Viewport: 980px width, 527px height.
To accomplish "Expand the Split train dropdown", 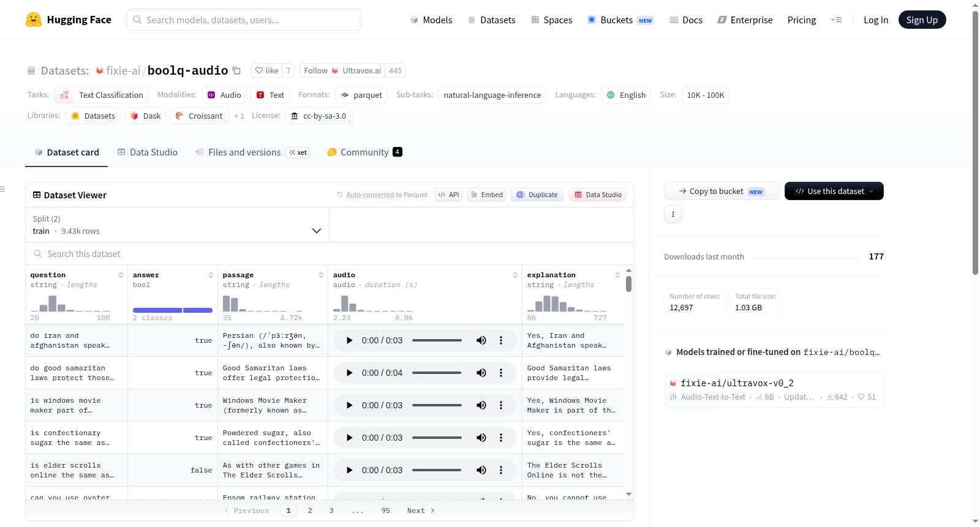I will point(177,225).
